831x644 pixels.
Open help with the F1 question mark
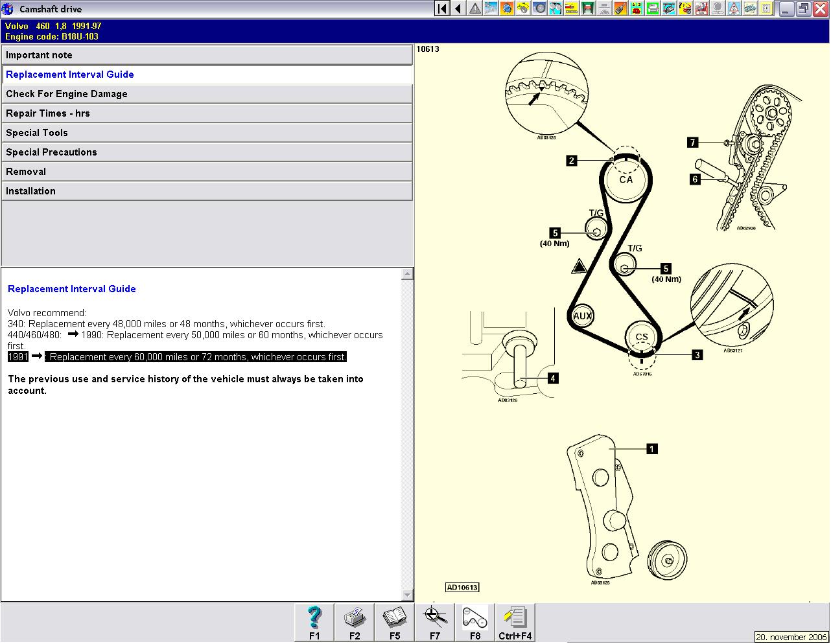tap(314, 623)
